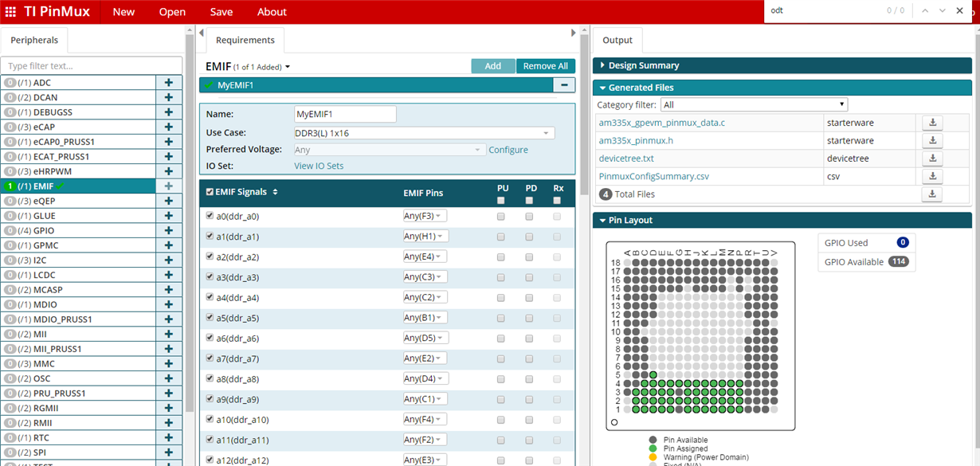Add a DCAN peripheral using plus icon
Image resolution: width=980 pixels, height=466 pixels.
coord(169,97)
